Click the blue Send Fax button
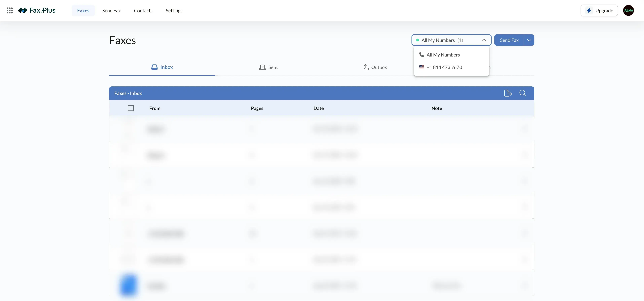The width and height of the screenshot is (644, 301). point(509,40)
